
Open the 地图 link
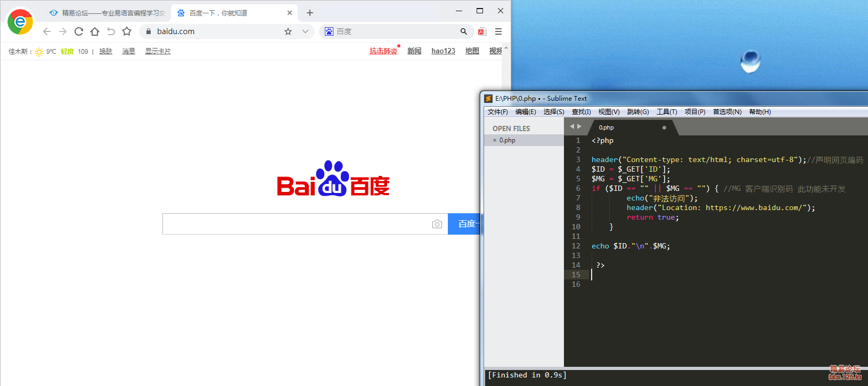click(472, 51)
